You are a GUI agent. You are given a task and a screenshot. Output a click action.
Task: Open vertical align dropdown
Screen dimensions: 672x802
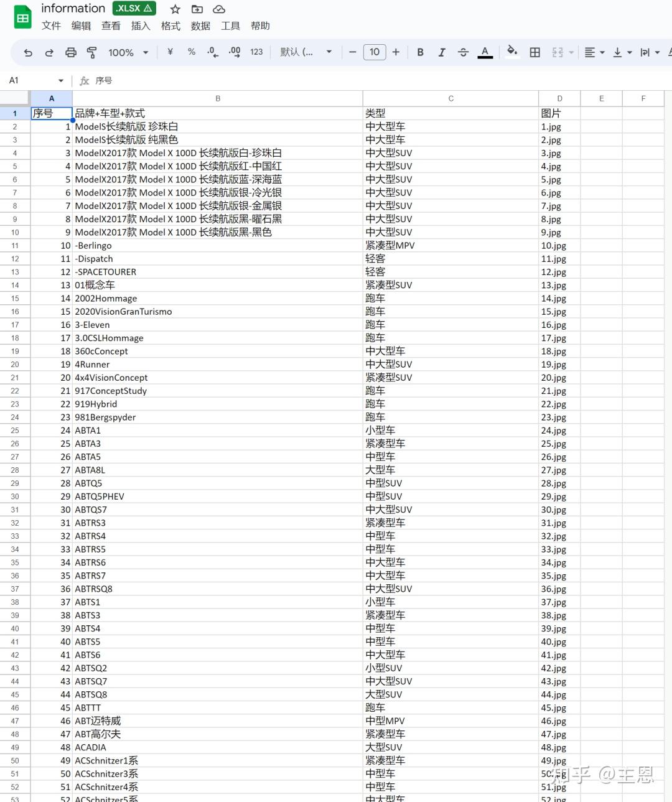(622, 52)
